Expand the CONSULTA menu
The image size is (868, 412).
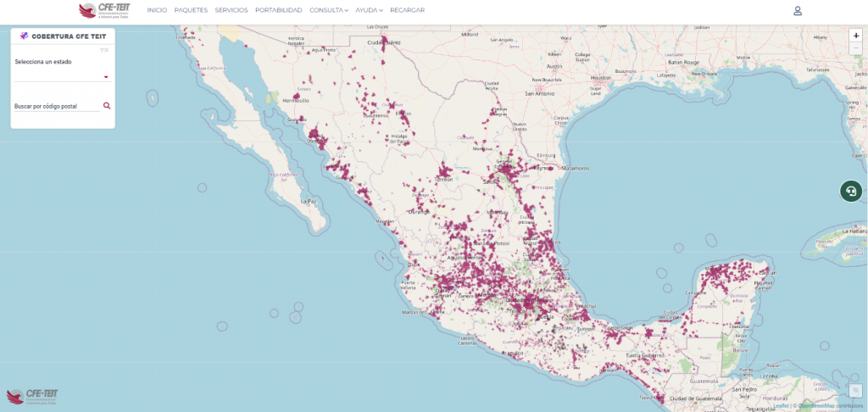(x=329, y=10)
